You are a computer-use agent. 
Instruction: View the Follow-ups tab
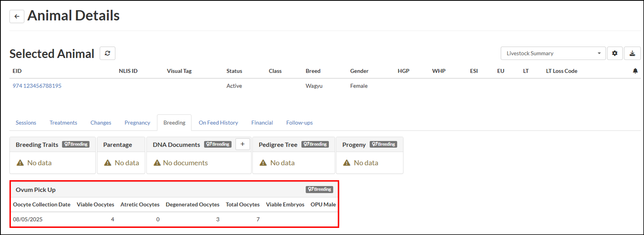299,123
